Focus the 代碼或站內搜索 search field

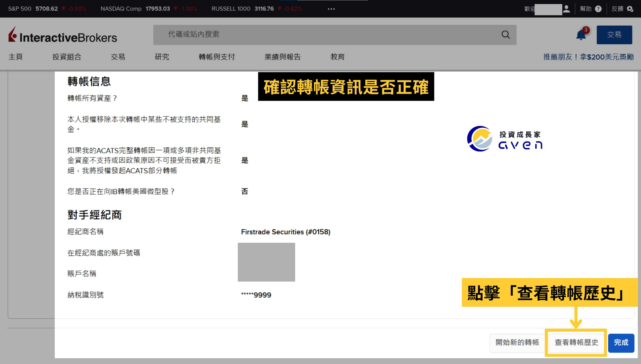[335, 35]
